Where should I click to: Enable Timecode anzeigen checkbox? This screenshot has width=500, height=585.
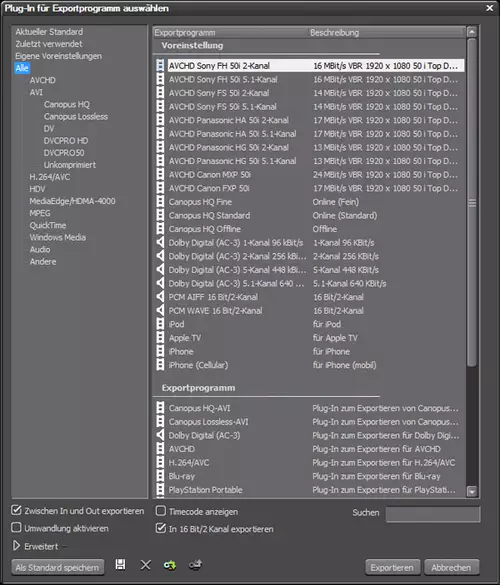click(x=161, y=511)
